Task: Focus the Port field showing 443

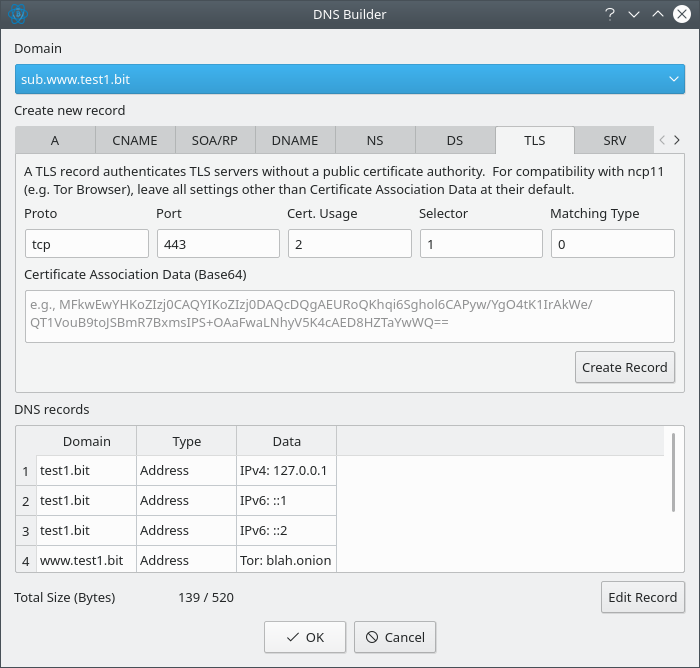Action: 218,243
